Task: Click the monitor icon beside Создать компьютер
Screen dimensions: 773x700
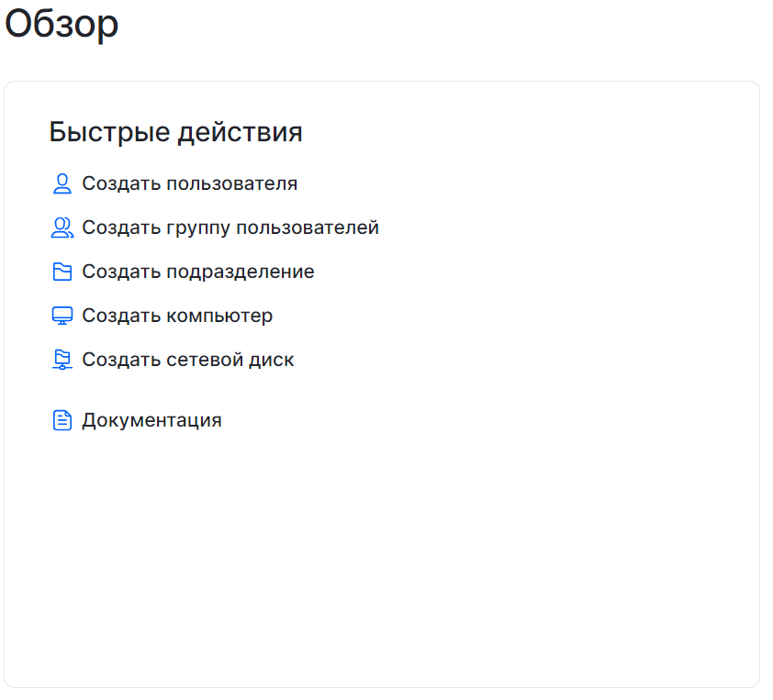Action: [x=62, y=315]
